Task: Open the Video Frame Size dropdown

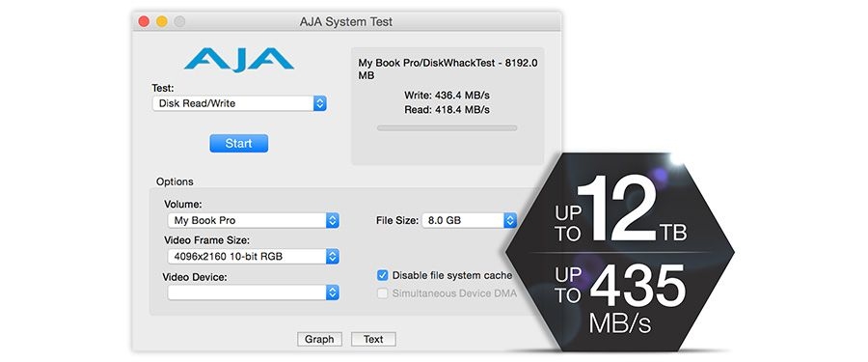Action: [332, 256]
